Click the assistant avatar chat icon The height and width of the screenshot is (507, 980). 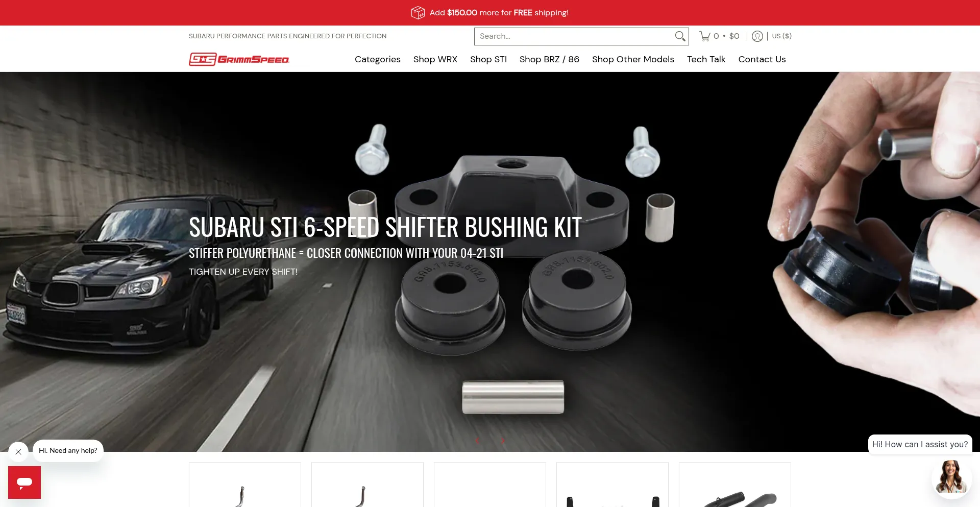[x=951, y=478]
